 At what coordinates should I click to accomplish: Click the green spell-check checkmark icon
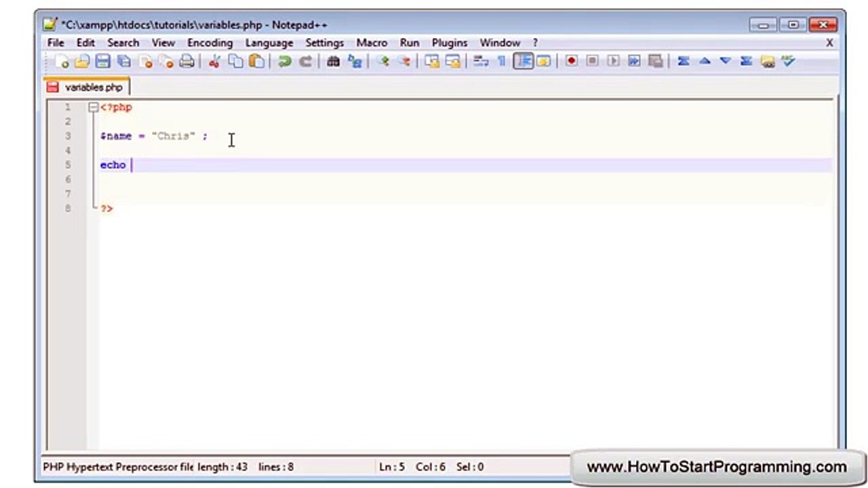tap(788, 62)
